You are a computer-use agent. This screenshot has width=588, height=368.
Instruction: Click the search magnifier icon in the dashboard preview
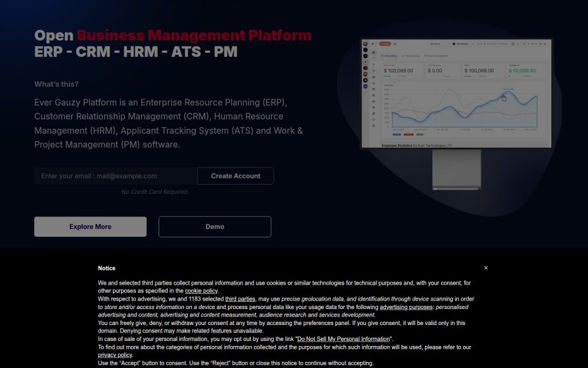click(x=395, y=44)
